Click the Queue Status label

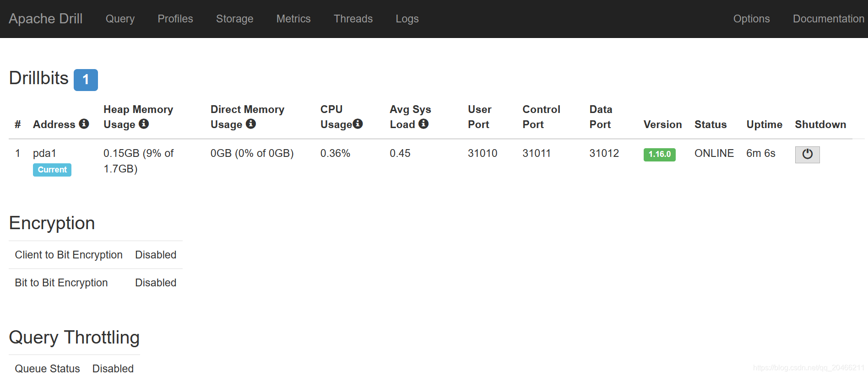[47, 369]
